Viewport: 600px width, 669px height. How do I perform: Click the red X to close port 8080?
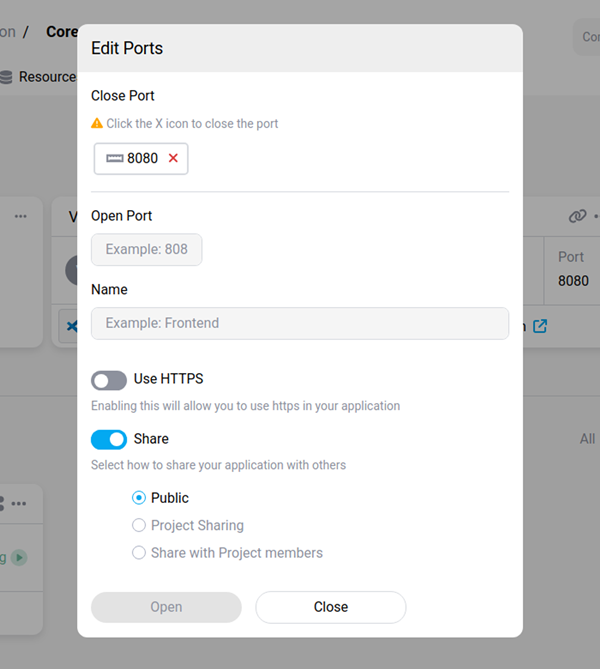pos(173,158)
